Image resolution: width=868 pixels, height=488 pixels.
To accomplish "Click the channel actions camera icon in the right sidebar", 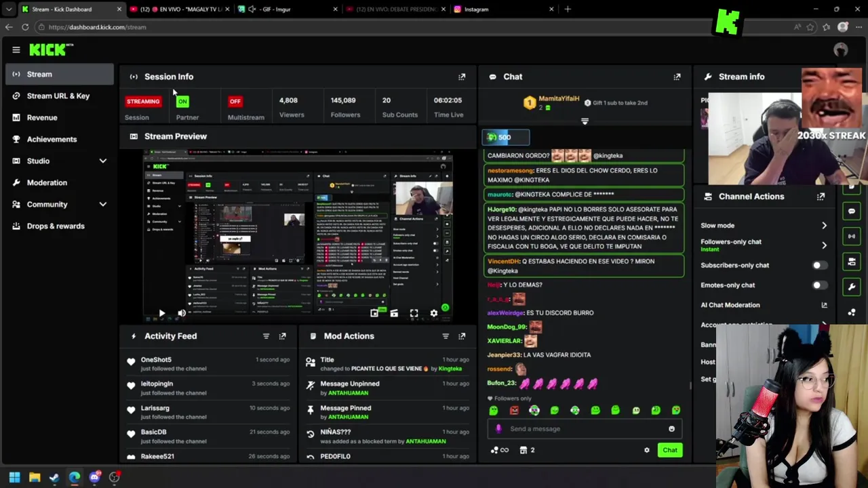I will [x=852, y=262].
